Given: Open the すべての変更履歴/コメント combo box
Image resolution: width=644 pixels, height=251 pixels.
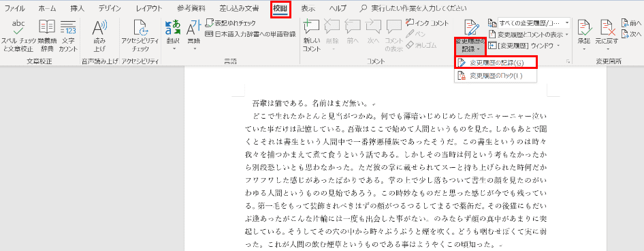Looking at the screenshot, I should [x=534, y=23].
